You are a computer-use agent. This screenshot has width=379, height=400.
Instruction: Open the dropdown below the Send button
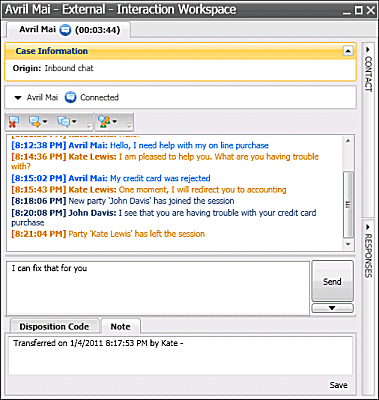pyautogui.click(x=332, y=308)
